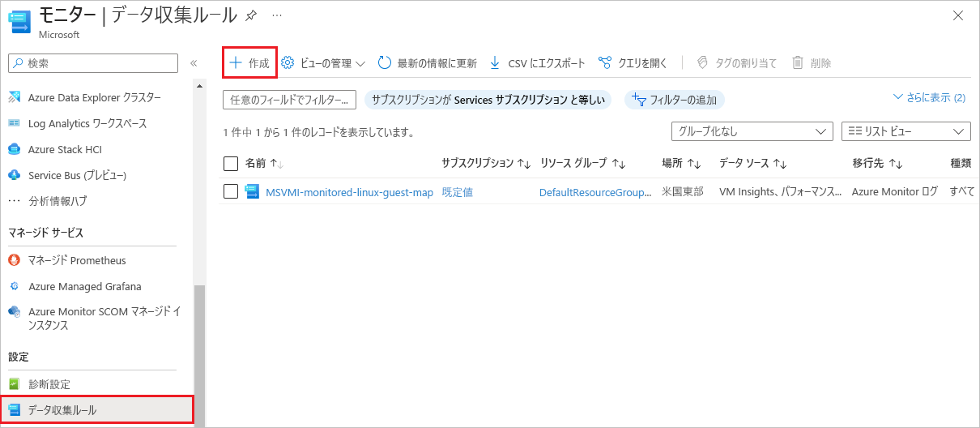
Task: Pin the blade with the pin icon
Action: coord(251,15)
